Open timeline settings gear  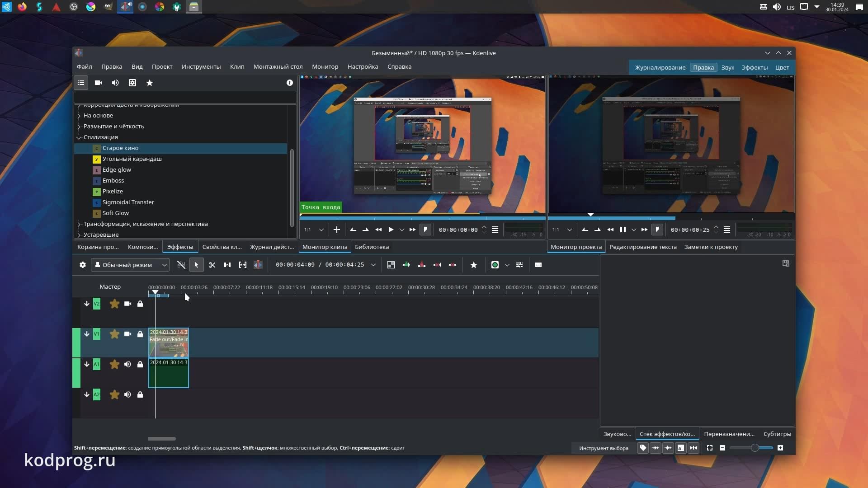click(83, 265)
